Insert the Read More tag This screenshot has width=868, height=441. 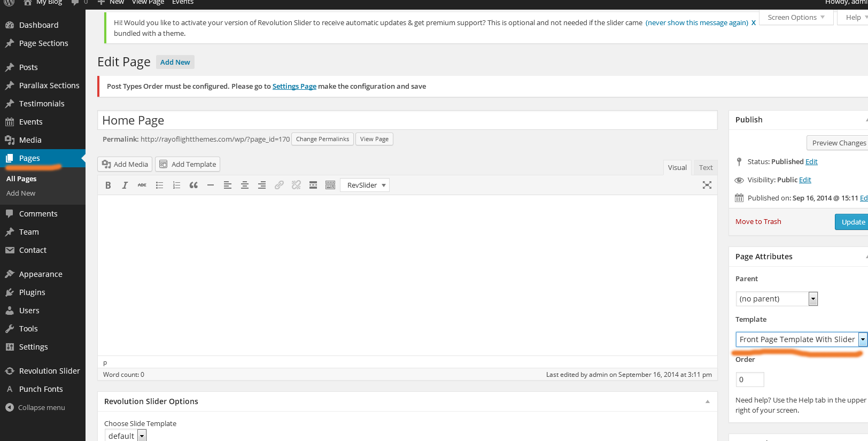click(313, 185)
